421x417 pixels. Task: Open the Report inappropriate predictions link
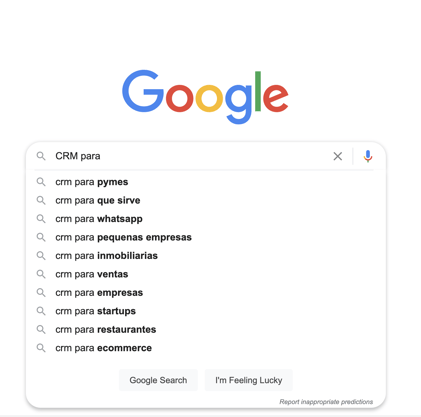tap(326, 402)
